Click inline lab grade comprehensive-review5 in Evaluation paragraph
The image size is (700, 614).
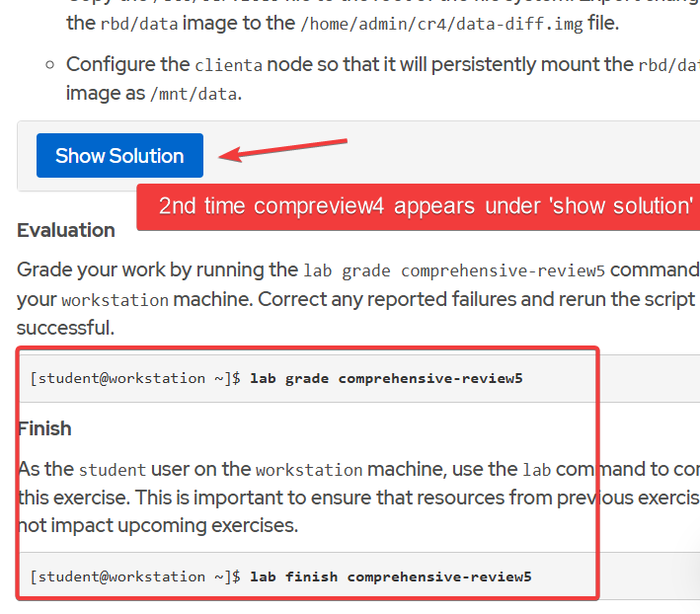tap(454, 270)
